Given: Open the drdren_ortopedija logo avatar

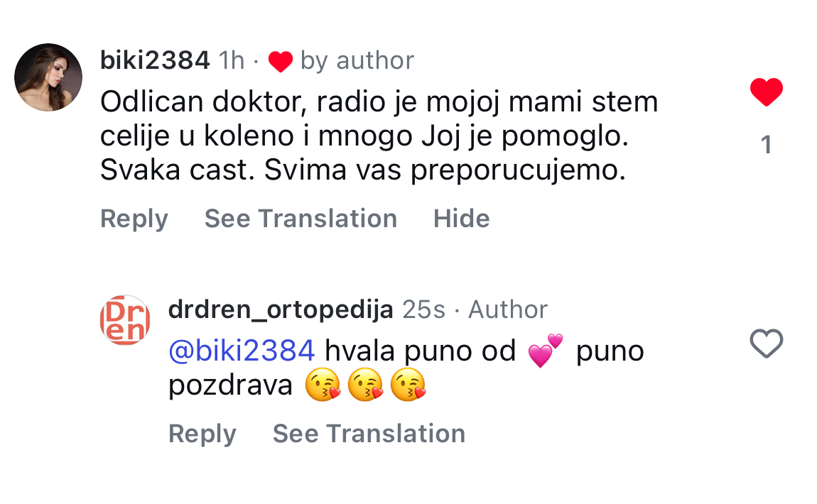Looking at the screenshot, I should [x=125, y=320].
